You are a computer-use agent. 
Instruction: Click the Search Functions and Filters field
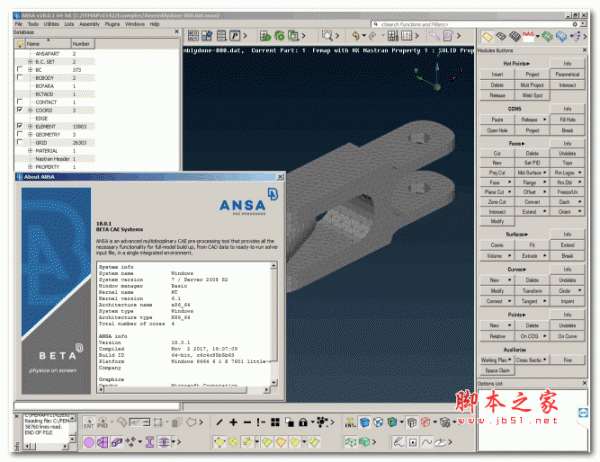(x=474, y=24)
